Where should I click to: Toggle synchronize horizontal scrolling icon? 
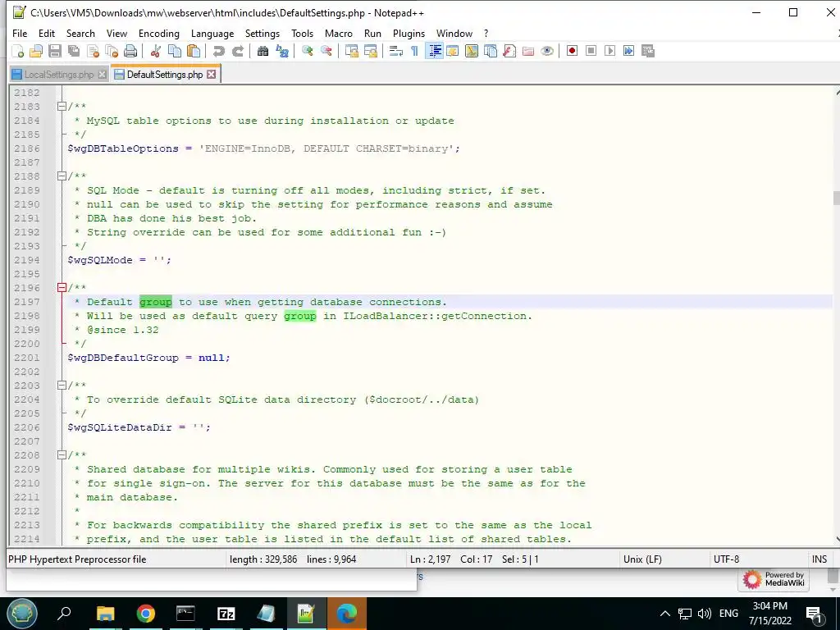coord(371,51)
